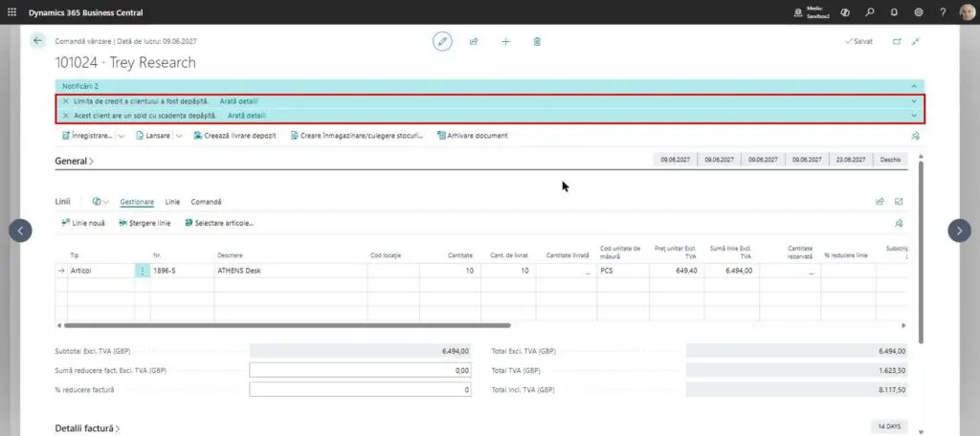Viewport: 980px width, 436px height.
Task: Collapse the page with shrink arrows icon
Action: [916, 41]
